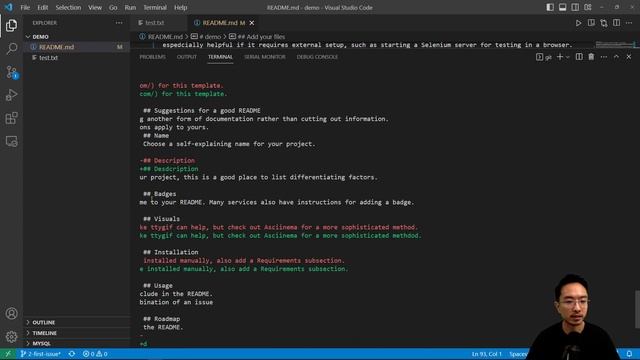Open editor More Actions ellipsis
The image size is (640, 360).
point(629,23)
